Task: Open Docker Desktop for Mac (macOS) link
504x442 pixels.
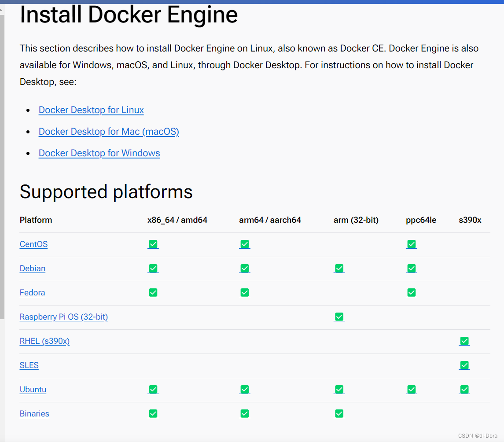Action: [x=109, y=132]
